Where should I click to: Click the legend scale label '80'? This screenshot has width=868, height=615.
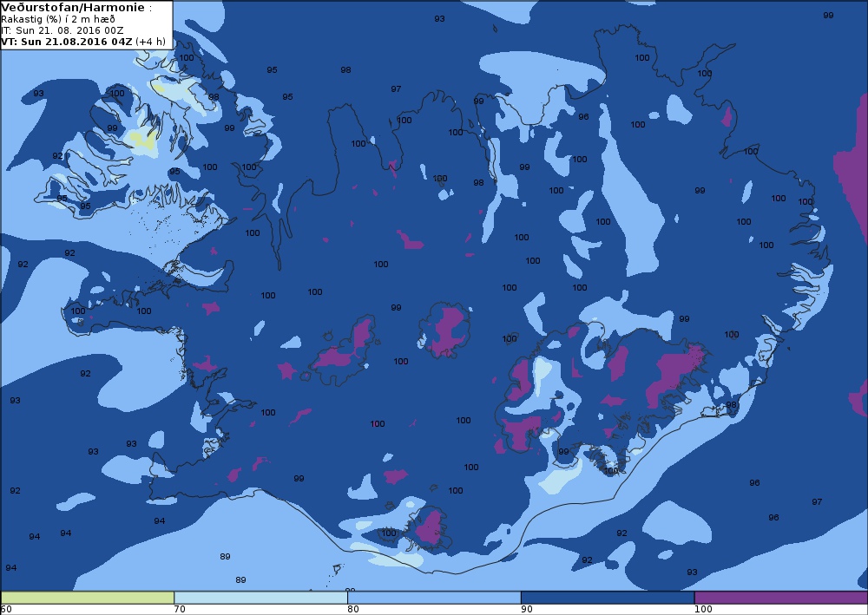pos(353,610)
